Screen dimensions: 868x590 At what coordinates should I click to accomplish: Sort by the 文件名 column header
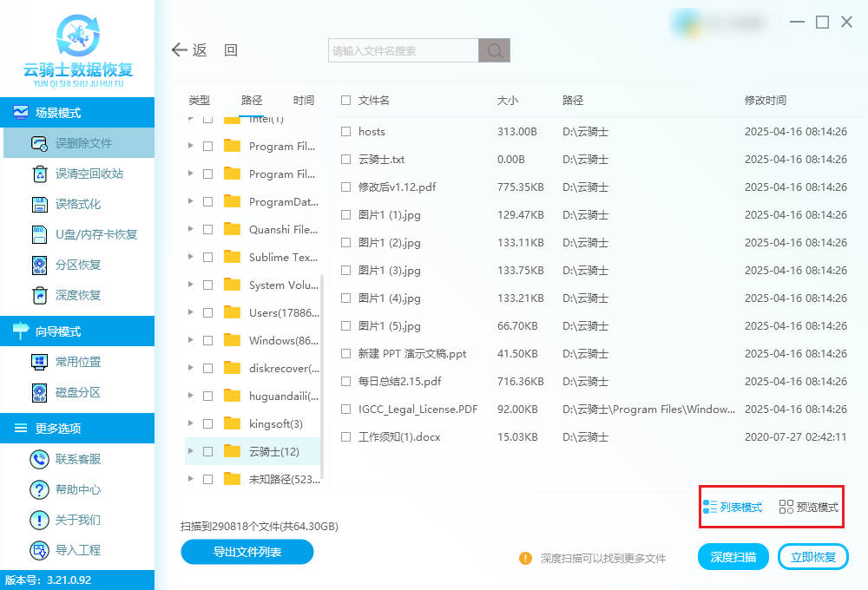tap(373, 100)
